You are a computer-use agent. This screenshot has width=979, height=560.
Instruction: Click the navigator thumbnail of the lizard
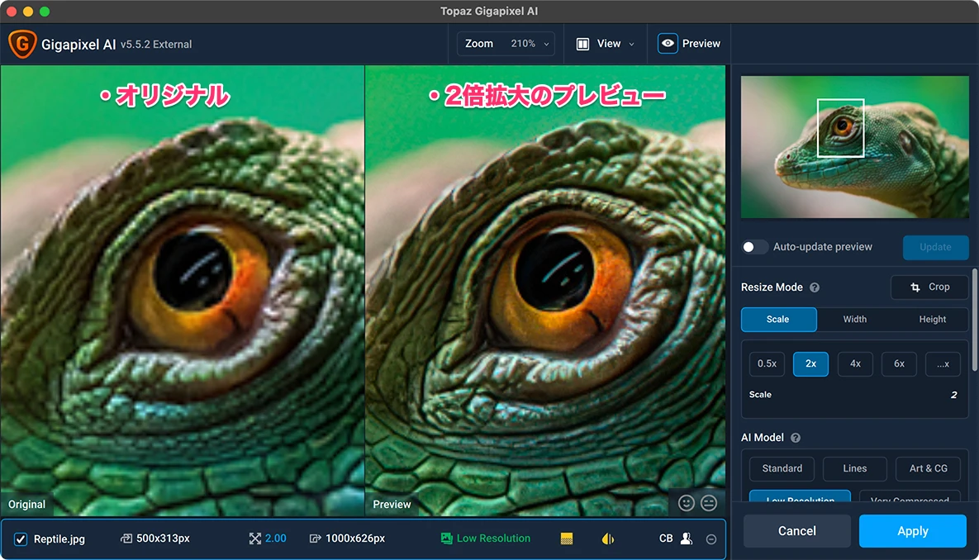coord(854,147)
